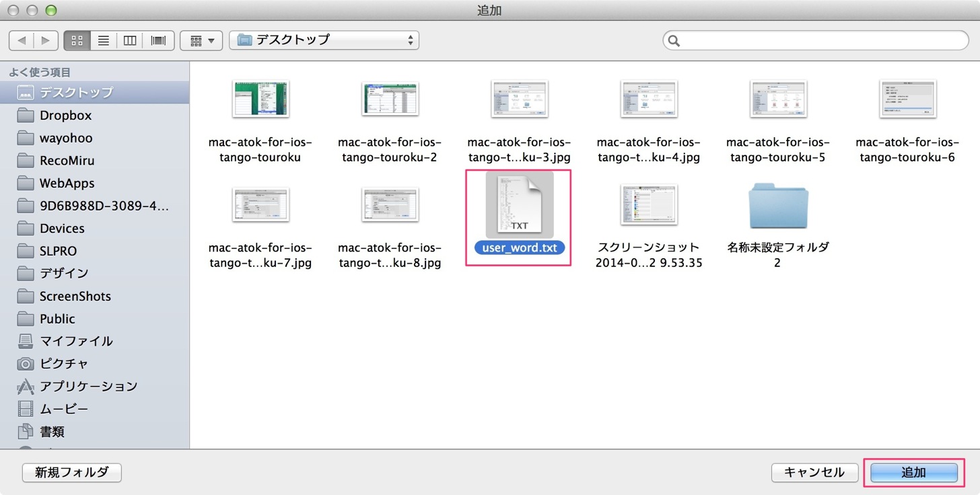Select ピクチャ in the sidebar
Screen dimensions: 980x495
94,364
